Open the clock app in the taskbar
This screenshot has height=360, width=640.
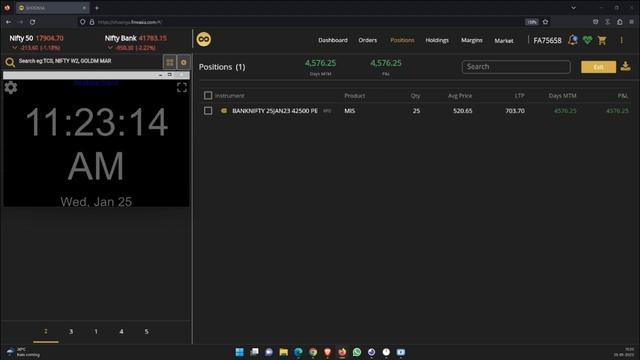click(386, 352)
